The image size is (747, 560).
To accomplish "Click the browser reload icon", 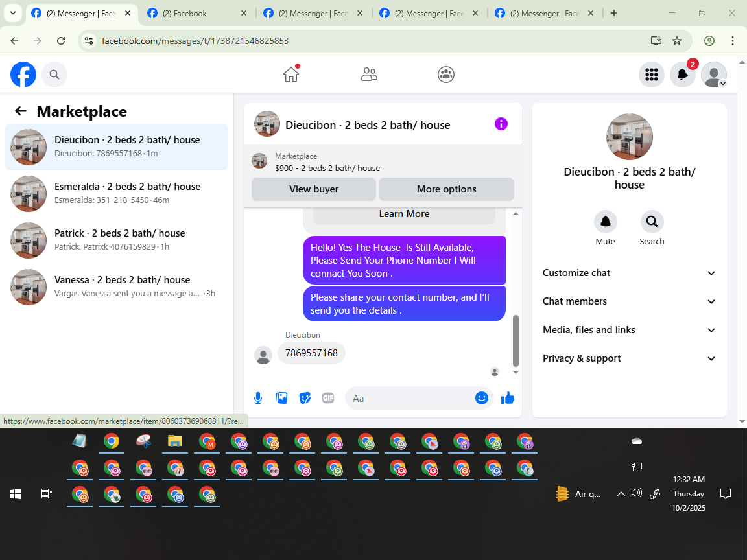I will [x=61, y=41].
